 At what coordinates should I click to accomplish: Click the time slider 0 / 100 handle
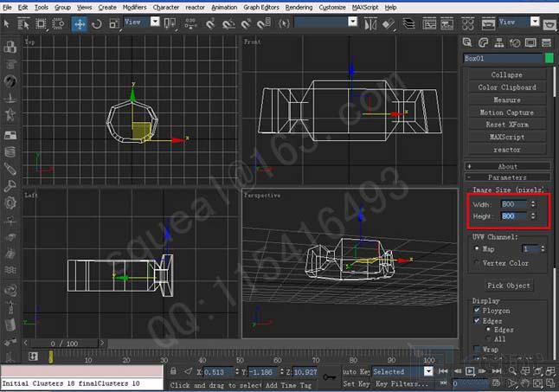tap(64, 344)
